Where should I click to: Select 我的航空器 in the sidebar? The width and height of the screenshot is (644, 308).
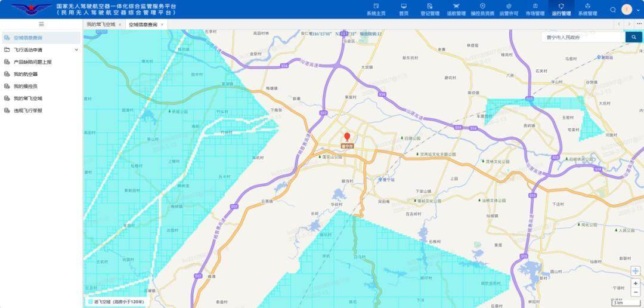(x=26, y=74)
